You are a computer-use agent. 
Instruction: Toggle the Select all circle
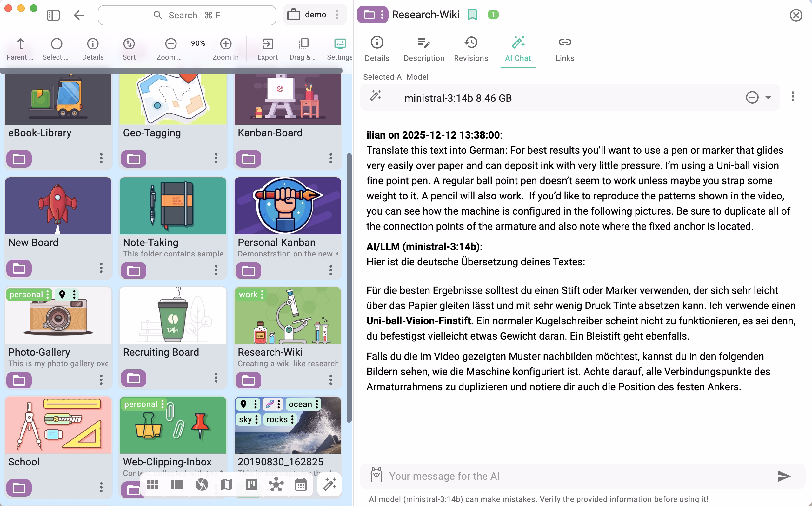(x=56, y=44)
